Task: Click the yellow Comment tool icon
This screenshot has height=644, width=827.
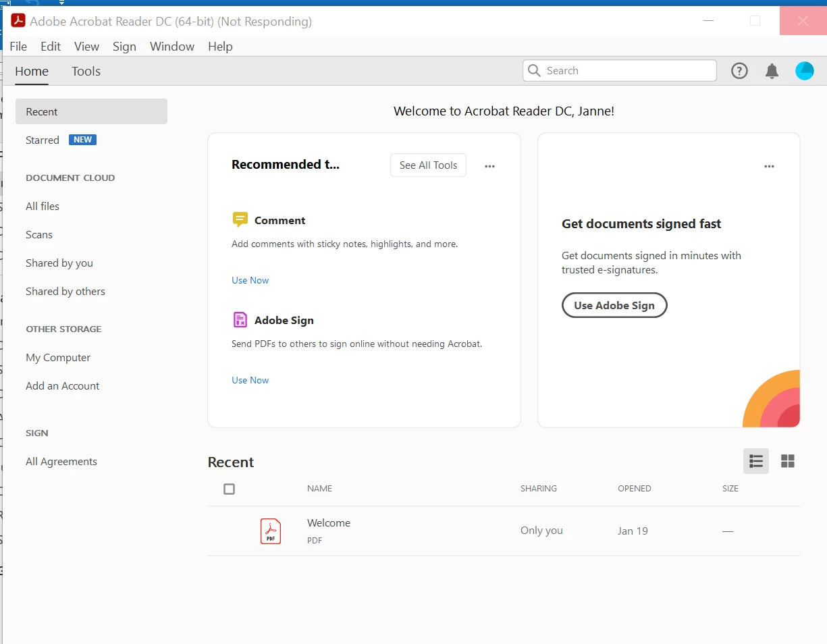Action: coord(240,219)
